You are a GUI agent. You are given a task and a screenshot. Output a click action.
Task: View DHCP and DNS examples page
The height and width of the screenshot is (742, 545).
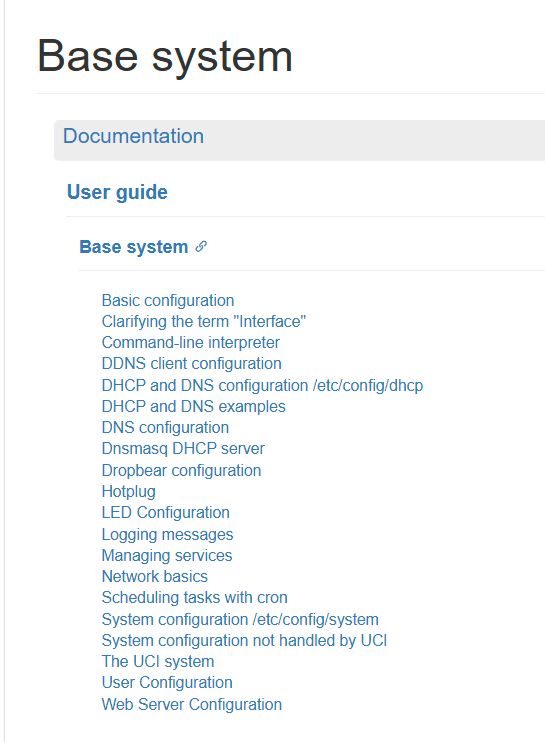[x=193, y=406]
